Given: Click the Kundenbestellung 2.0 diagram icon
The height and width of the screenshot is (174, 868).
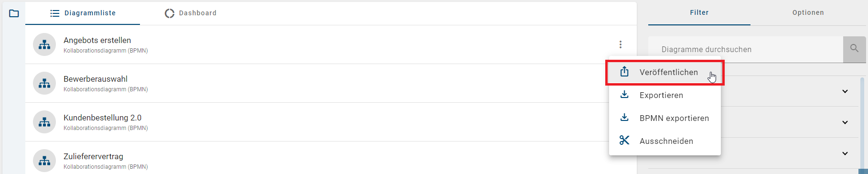Looking at the screenshot, I should [x=44, y=122].
